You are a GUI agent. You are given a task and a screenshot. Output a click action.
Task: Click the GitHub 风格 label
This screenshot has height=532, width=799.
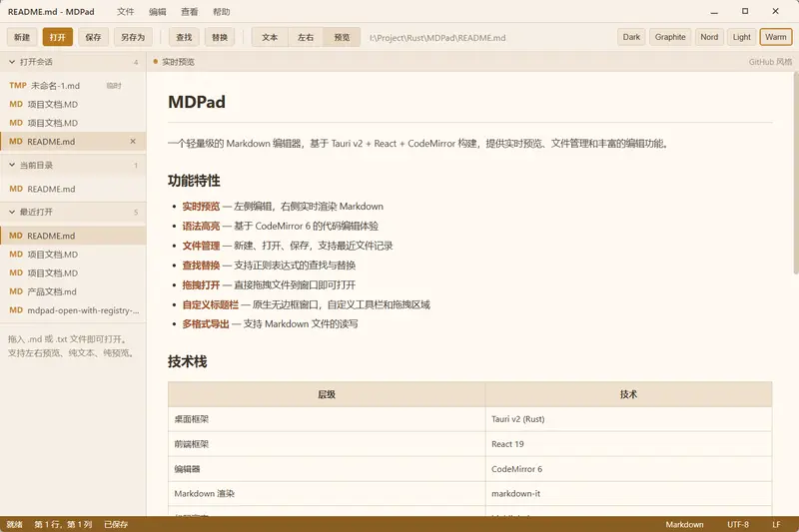pyautogui.click(x=770, y=62)
